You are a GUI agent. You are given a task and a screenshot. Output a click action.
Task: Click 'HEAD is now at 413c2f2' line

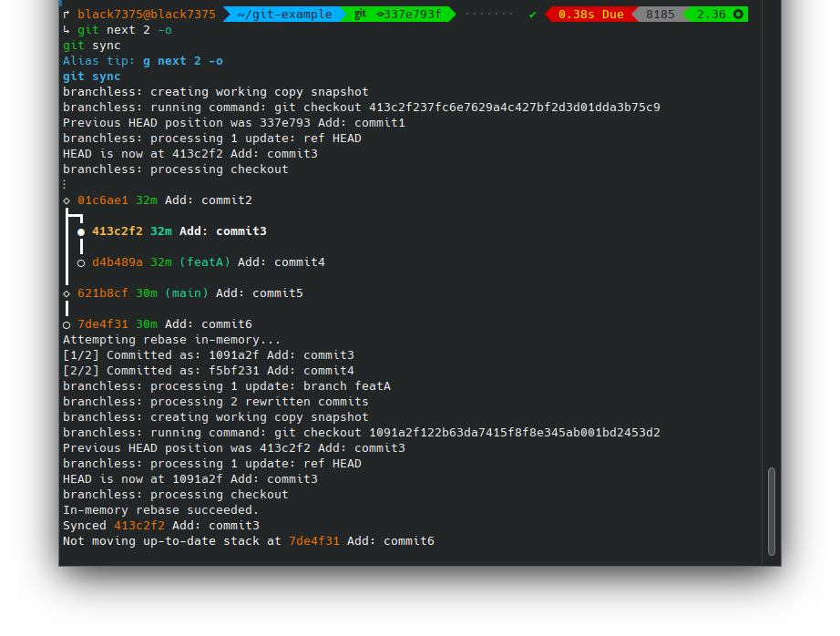[x=190, y=154]
